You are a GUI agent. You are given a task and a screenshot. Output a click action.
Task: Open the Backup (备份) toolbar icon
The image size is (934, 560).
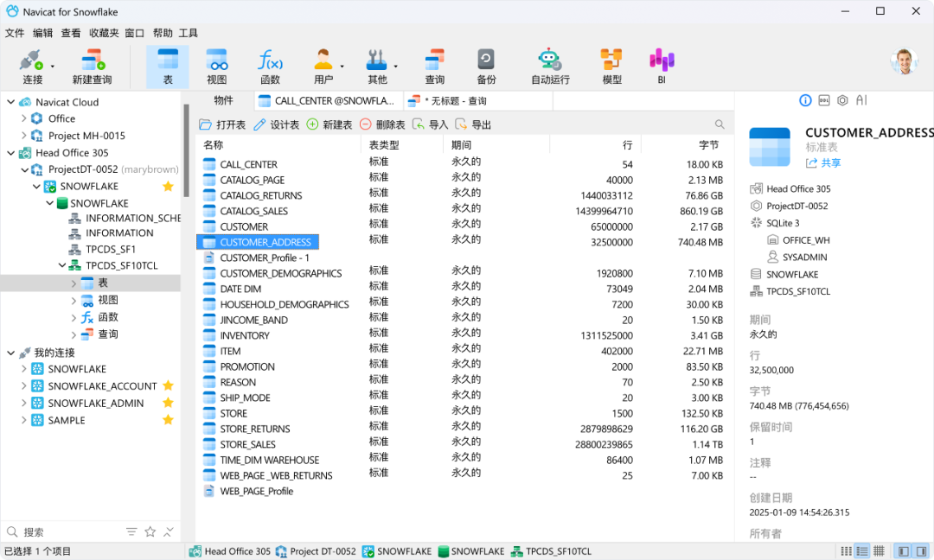coord(486,67)
